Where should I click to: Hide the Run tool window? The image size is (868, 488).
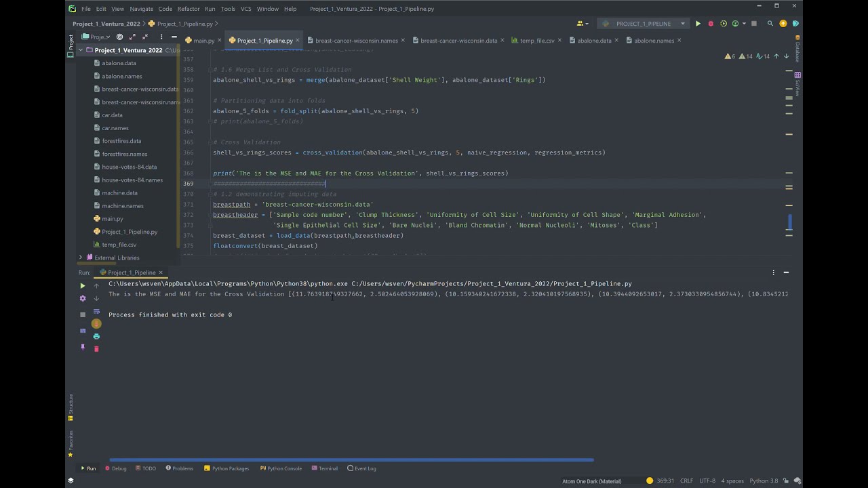pos(786,272)
